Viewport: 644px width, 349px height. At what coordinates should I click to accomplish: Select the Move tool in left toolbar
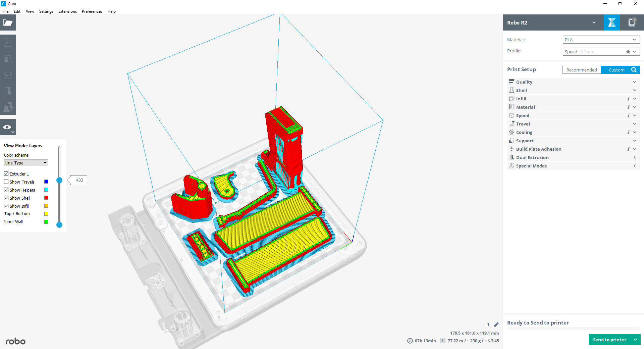coord(8,43)
